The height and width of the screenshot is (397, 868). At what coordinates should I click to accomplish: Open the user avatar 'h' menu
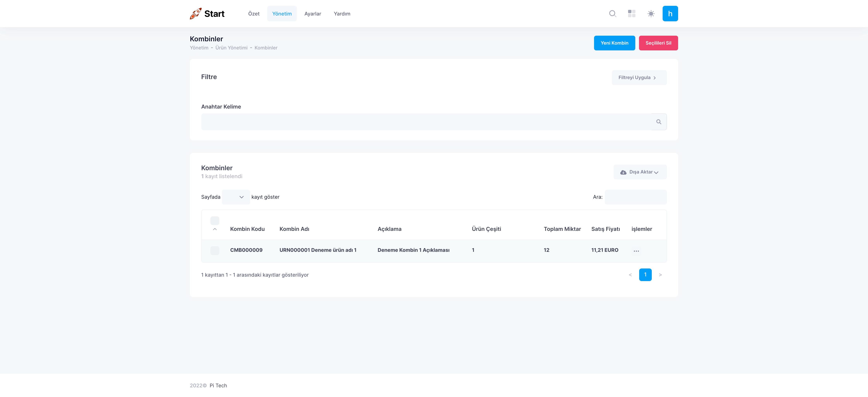[670, 14]
